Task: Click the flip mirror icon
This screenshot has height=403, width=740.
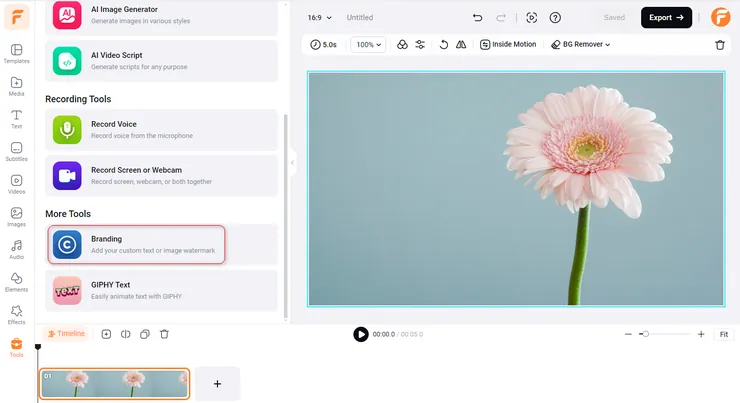Action: [x=461, y=45]
